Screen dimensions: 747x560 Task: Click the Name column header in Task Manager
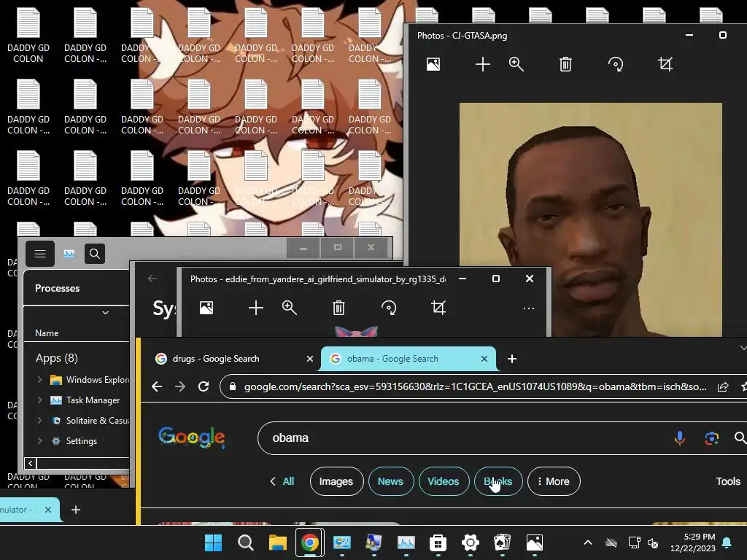pyautogui.click(x=47, y=333)
